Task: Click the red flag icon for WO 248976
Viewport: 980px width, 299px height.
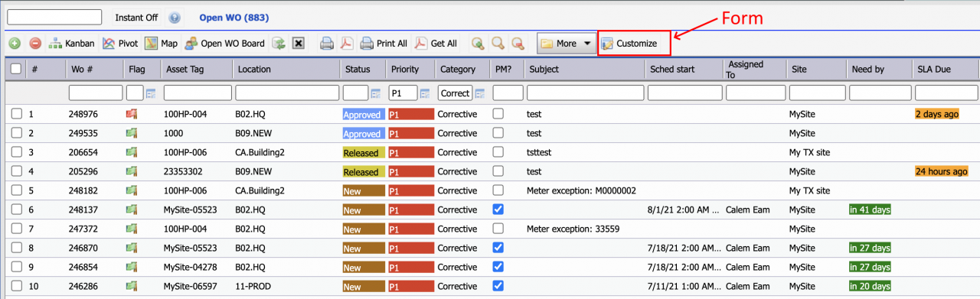Action: (131, 114)
